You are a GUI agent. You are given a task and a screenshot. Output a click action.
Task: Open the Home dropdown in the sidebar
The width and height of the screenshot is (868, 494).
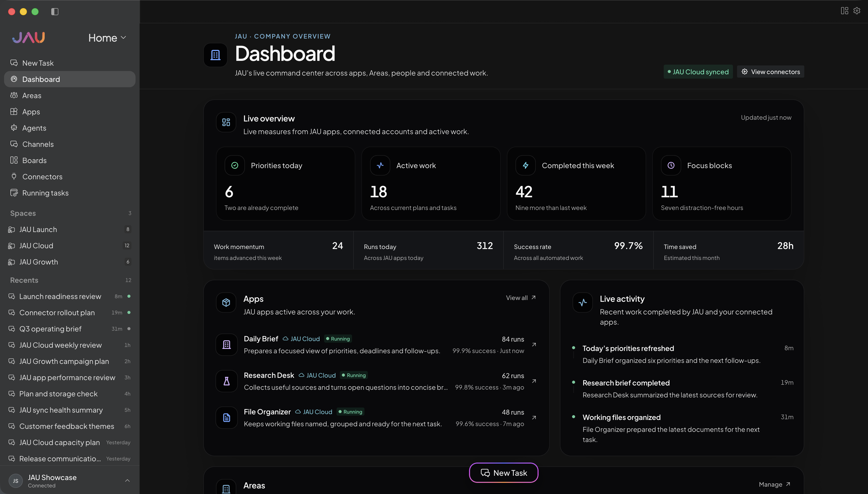(x=107, y=38)
